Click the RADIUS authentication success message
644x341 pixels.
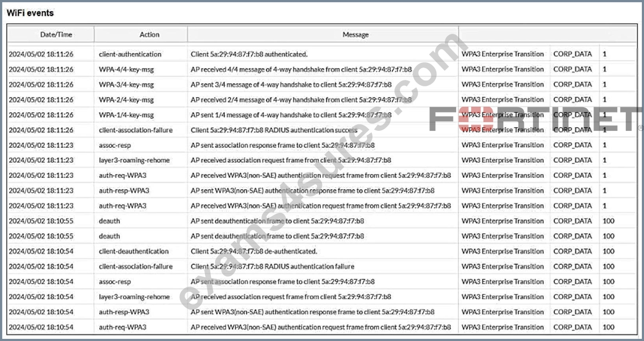(274, 130)
